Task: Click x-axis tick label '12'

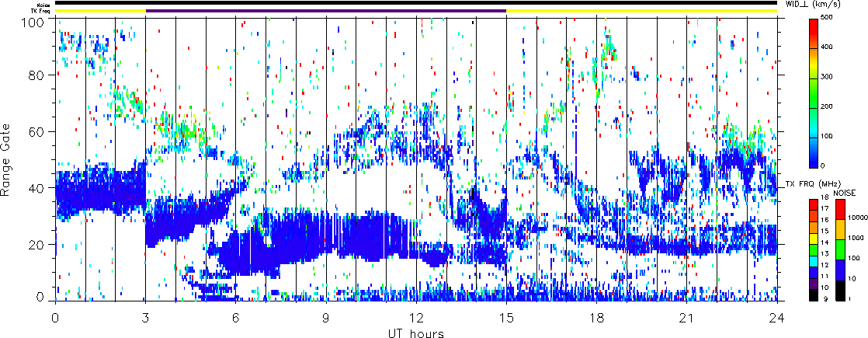Action: (416, 319)
